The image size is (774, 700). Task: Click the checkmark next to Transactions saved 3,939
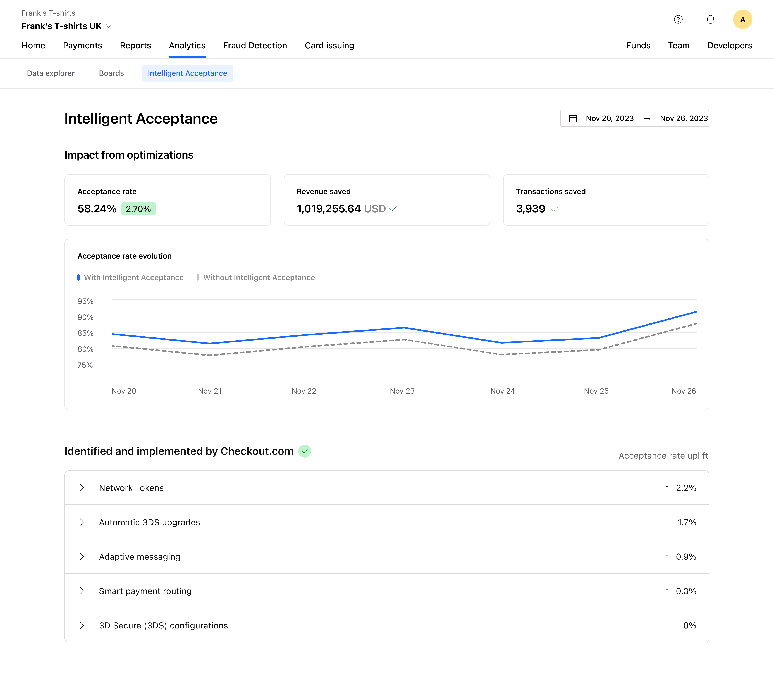click(554, 209)
